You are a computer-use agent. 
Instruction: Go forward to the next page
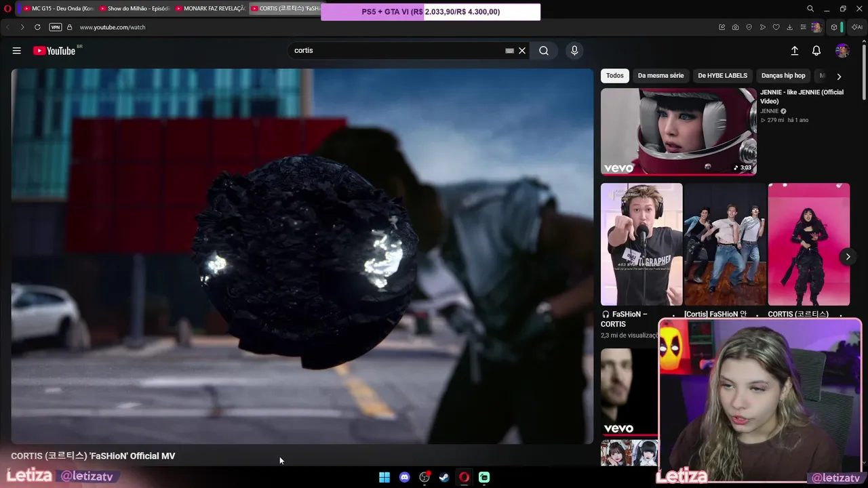click(x=22, y=27)
